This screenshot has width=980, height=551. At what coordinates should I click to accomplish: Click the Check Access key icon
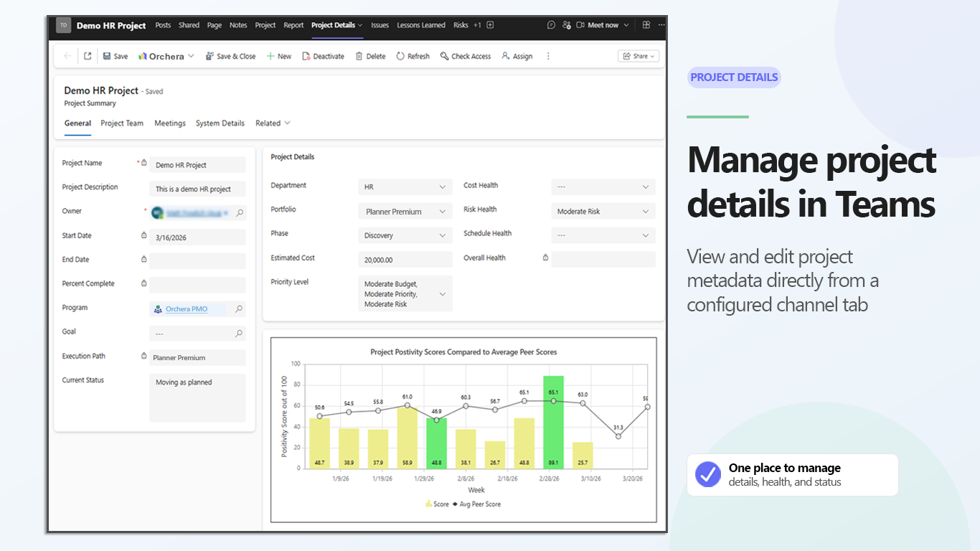click(x=444, y=56)
